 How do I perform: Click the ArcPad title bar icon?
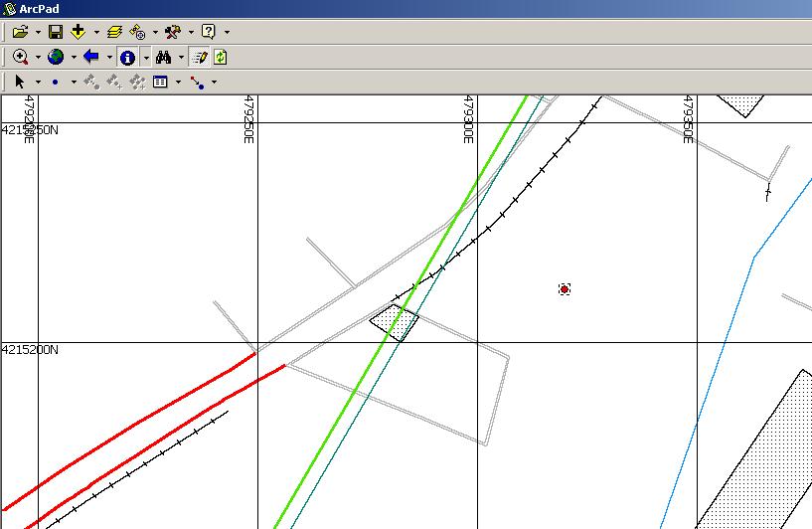(x=9, y=9)
